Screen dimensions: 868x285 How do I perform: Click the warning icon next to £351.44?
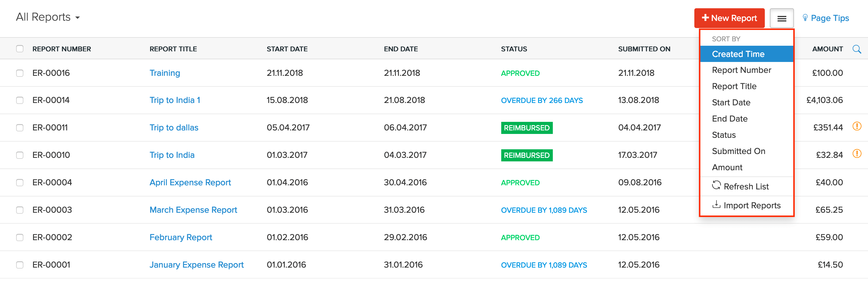(x=858, y=127)
